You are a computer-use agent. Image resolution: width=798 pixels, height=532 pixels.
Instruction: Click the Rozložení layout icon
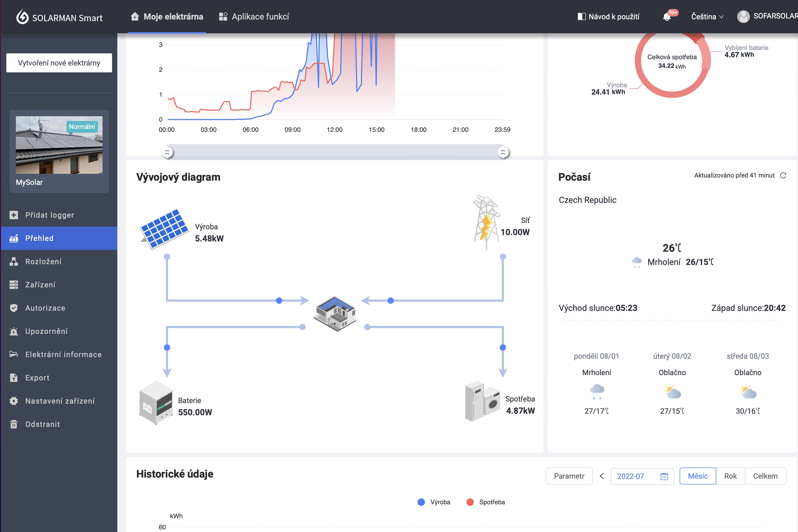[x=13, y=262]
